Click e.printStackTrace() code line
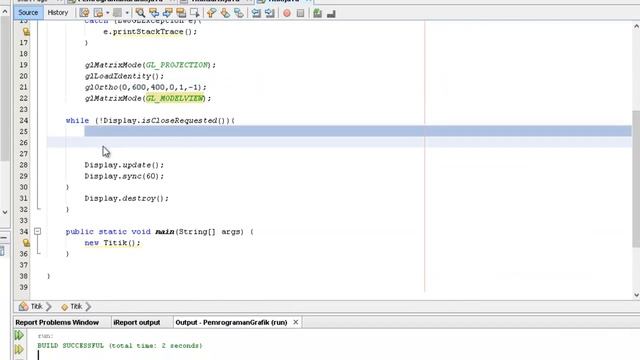The width and height of the screenshot is (640, 360). (150, 31)
